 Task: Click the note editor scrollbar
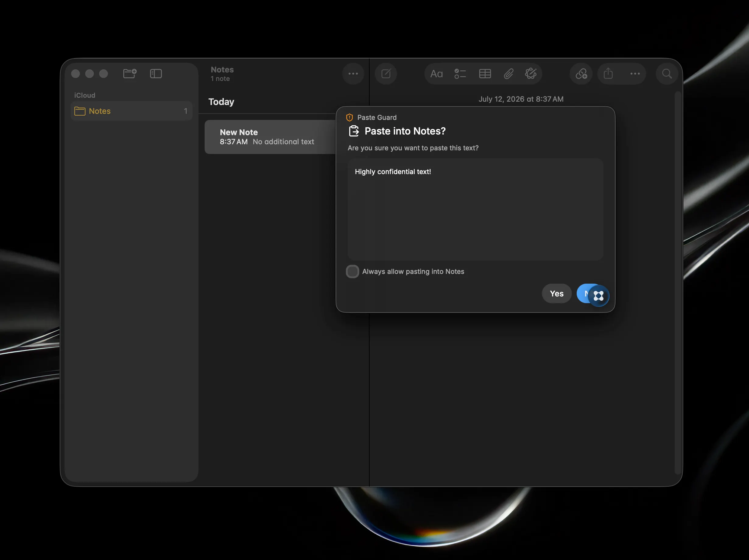pyautogui.click(x=677, y=282)
